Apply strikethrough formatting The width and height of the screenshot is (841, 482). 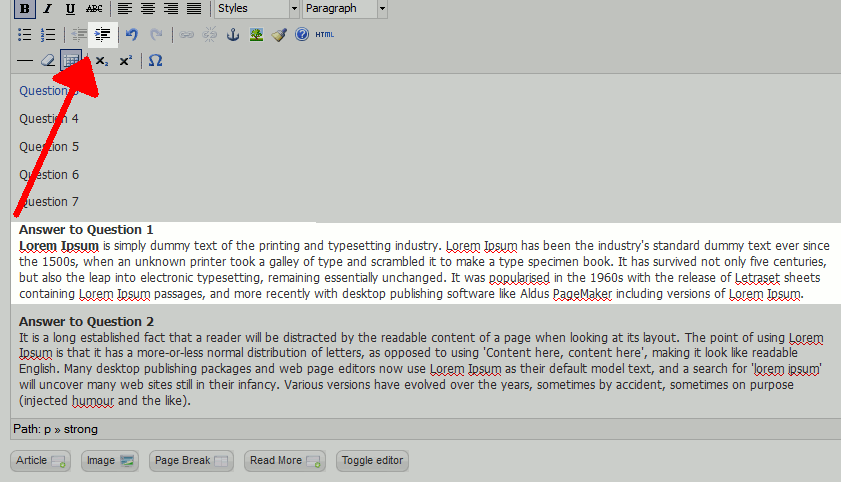click(94, 8)
